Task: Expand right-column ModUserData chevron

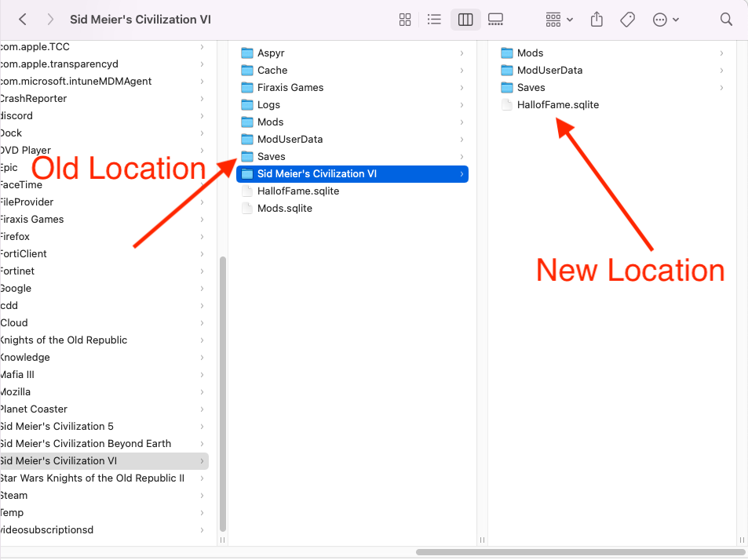Action: (x=721, y=70)
